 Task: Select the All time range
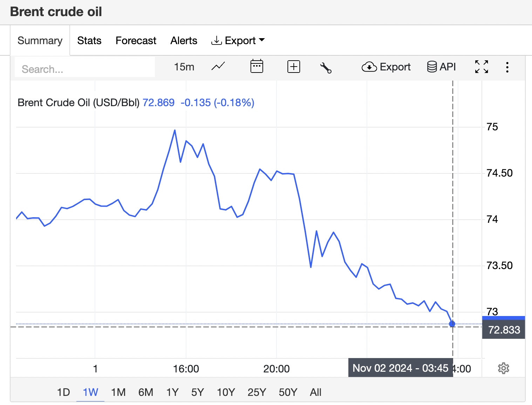click(x=315, y=392)
